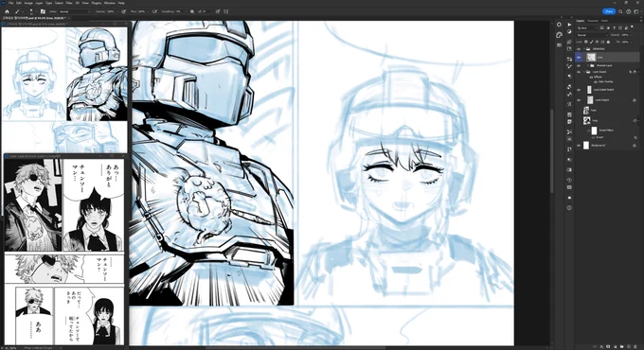Viewport: 644px width, 350px height.
Task: Open the layer filter Kind dropdown
Action: coord(587,27)
